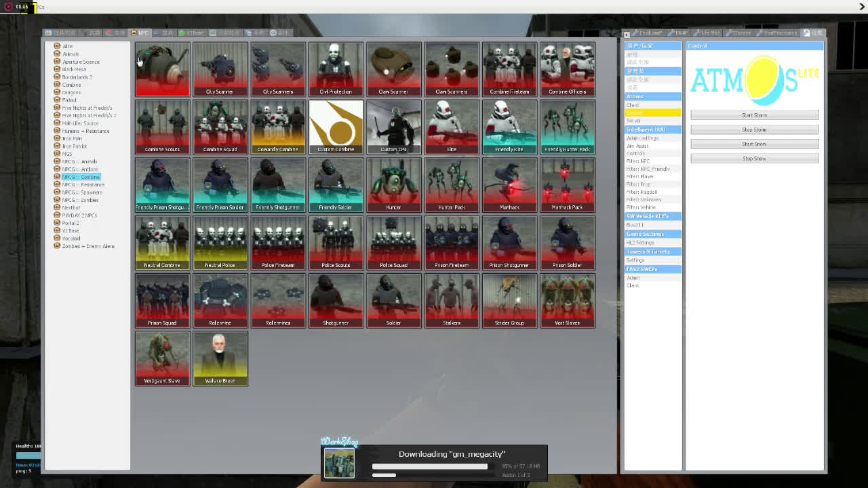Select the Prison Squad icon

[x=162, y=300]
